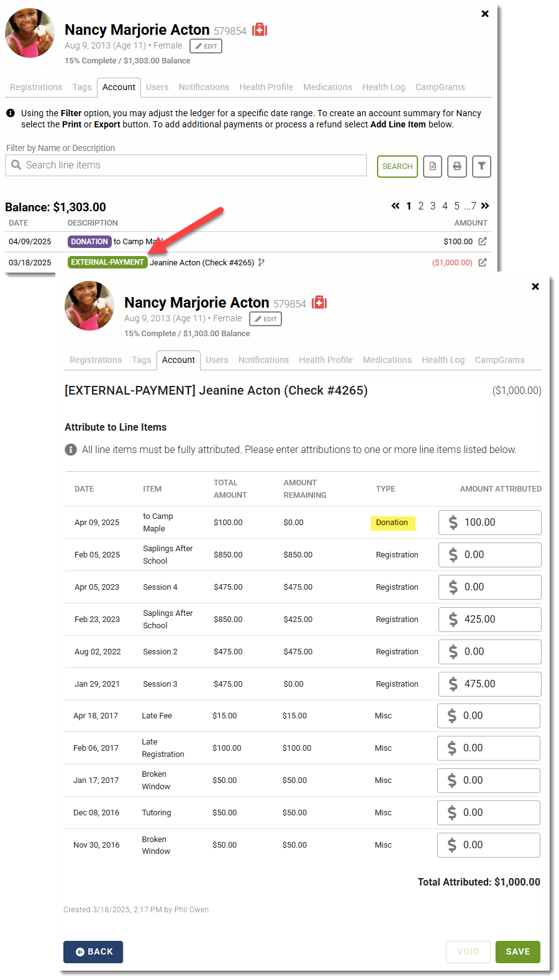The image size is (559, 980).
Task: Click medical kit icon in front attribution panel
Action: (x=319, y=303)
